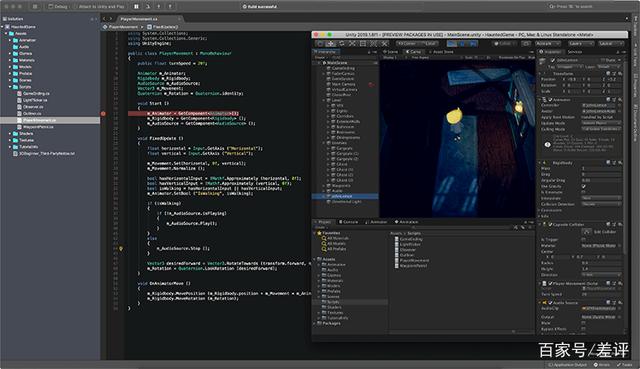Switch to Unity Services tab
This screenshot has height=369, width=640.
point(574,52)
